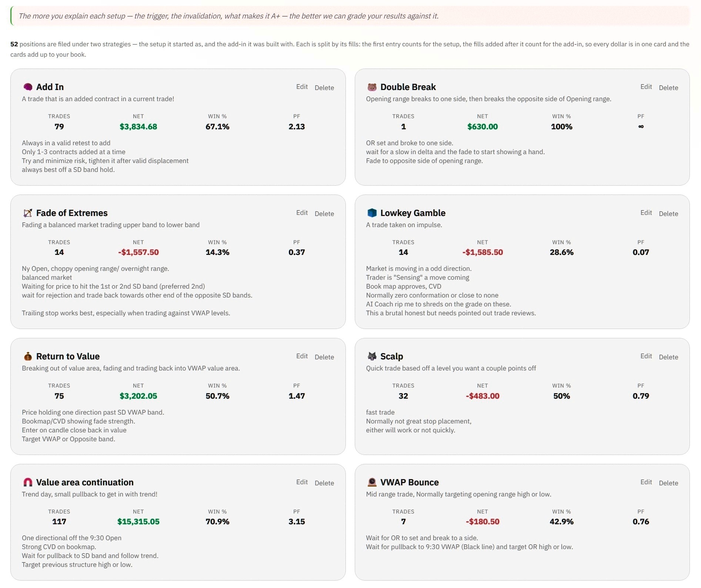Delete the Lowkey Gamble strategy

[668, 214]
